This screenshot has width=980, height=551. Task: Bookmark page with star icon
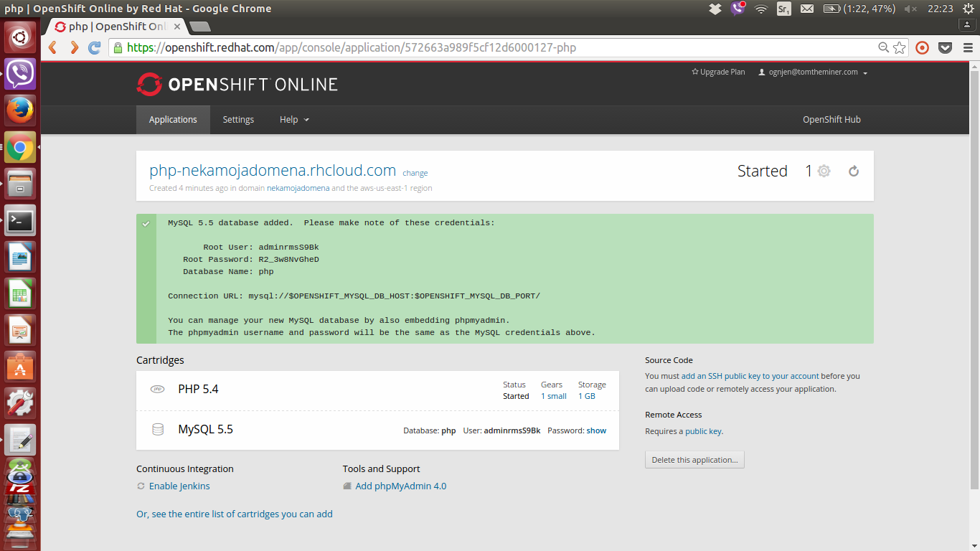click(900, 47)
